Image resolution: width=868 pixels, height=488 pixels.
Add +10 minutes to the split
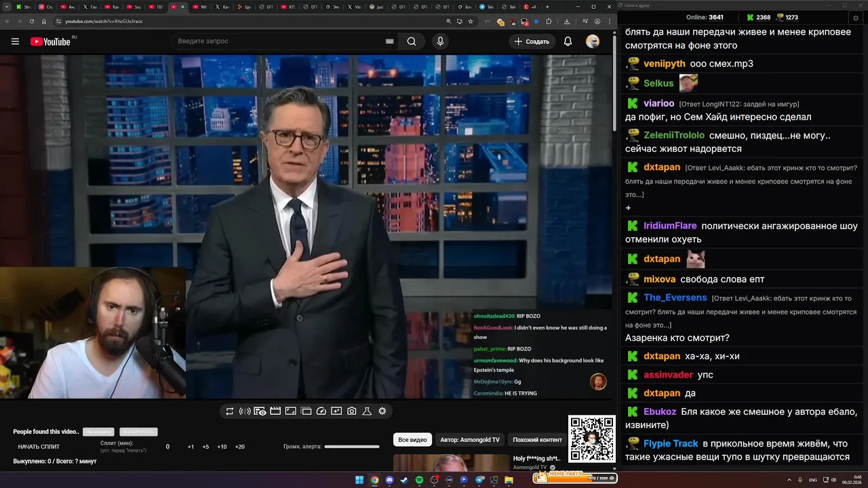[222, 447]
